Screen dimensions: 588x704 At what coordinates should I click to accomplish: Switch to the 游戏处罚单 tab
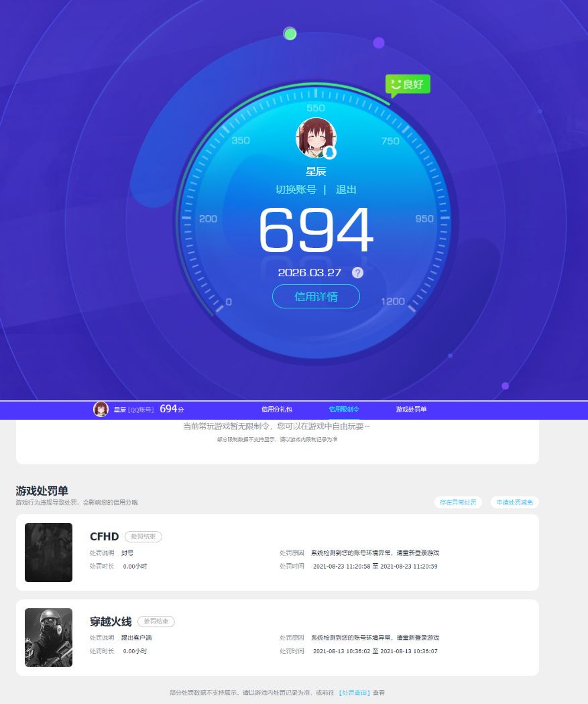click(x=412, y=409)
